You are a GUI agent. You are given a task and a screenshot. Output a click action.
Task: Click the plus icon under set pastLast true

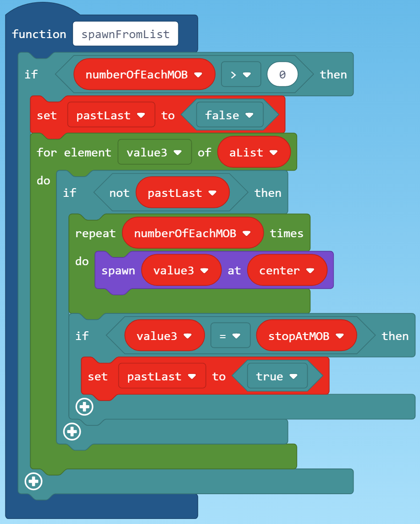(x=84, y=407)
